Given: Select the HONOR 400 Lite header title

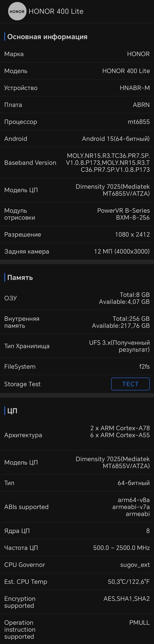Looking at the screenshot, I should click(56, 12).
